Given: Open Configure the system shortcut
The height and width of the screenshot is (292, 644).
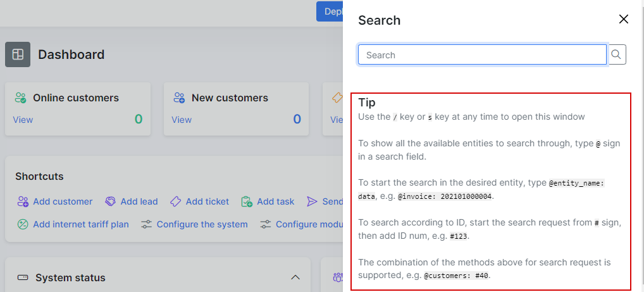Looking at the screenshot, I should click(202, 224).
